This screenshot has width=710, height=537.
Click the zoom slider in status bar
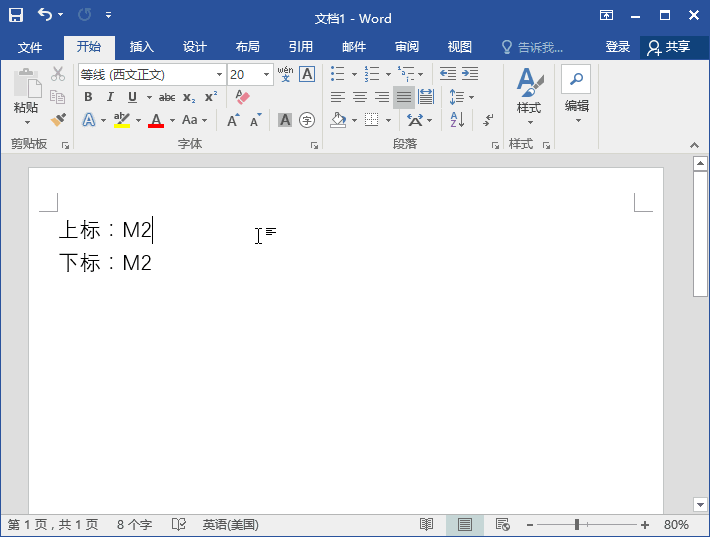[577, 525]
